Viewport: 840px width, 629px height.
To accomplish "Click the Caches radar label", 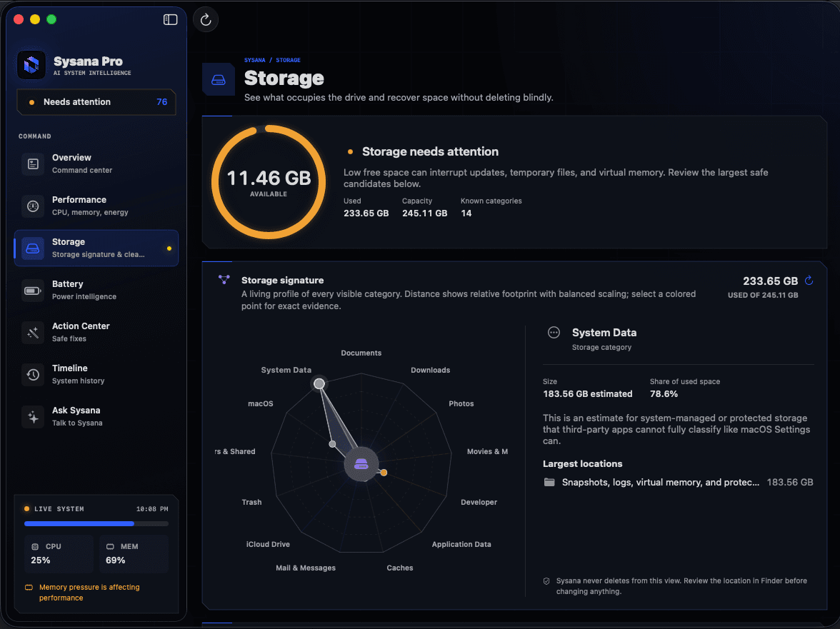I will pos(400,568).
